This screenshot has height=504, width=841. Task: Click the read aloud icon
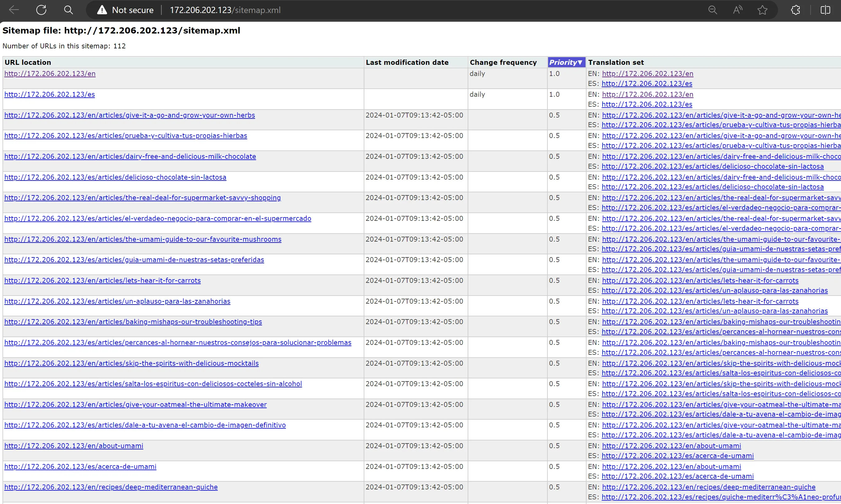[738, 10]
